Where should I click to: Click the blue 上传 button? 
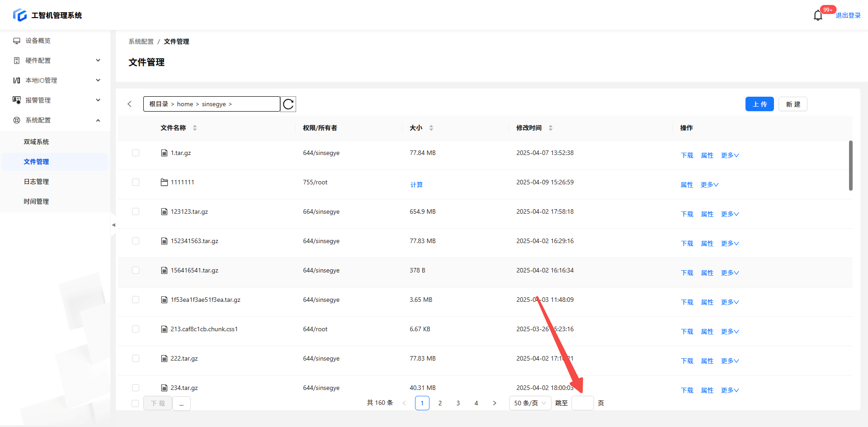coord(759,104)
